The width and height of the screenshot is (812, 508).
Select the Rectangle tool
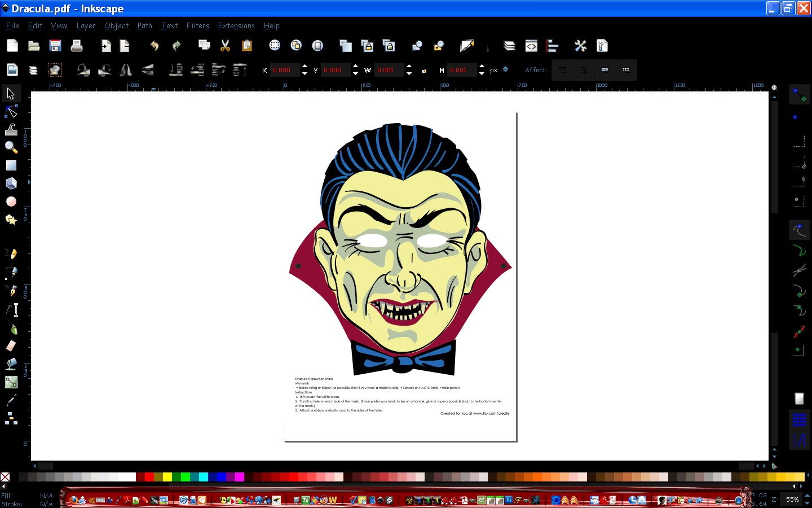11,165
